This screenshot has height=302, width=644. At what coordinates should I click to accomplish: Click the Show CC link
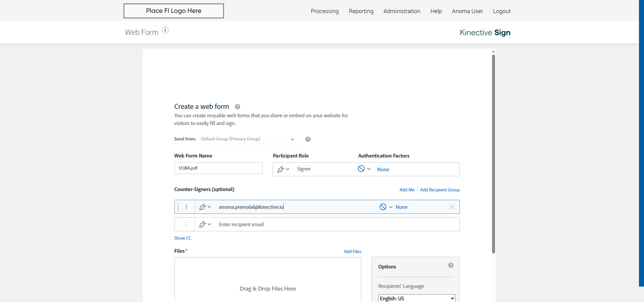[x=182, y=238]
